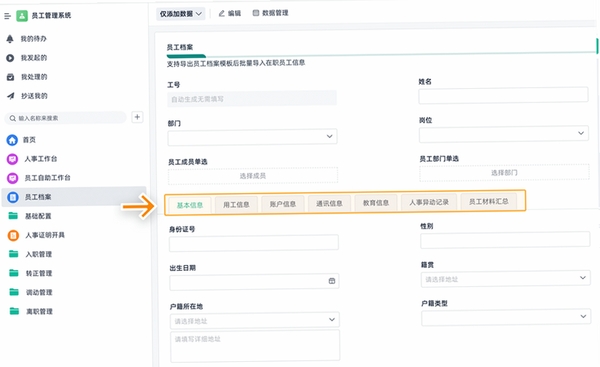Viewport: 600px width, 367px height.
Task: Open the calendar picker in 出生日期
Action: click(332, 281)
